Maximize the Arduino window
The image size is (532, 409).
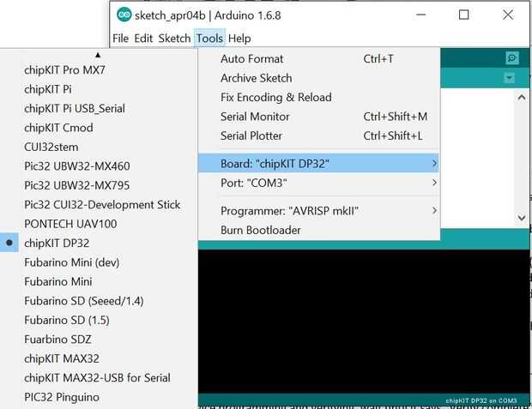(464, 15)
